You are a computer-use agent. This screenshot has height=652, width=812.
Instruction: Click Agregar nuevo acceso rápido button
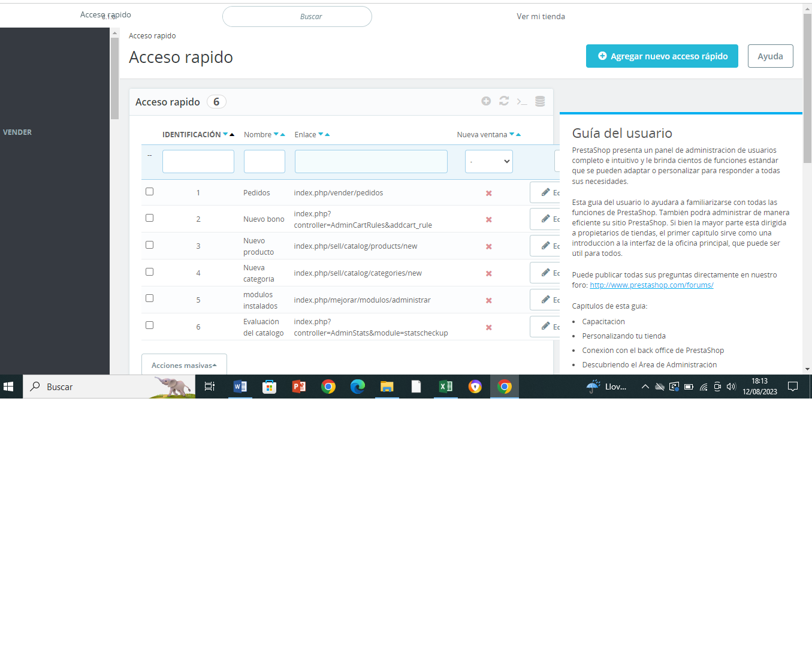(662, 56)
